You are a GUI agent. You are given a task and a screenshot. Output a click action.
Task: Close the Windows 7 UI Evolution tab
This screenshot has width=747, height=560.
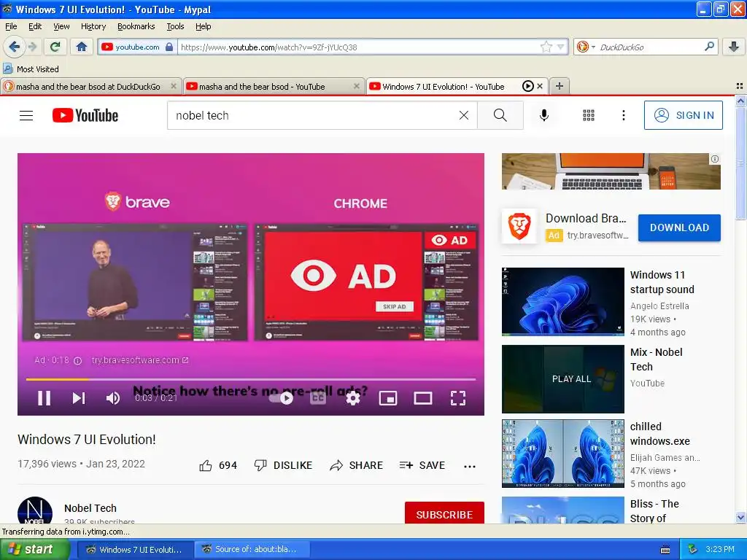tap(540, 86)
